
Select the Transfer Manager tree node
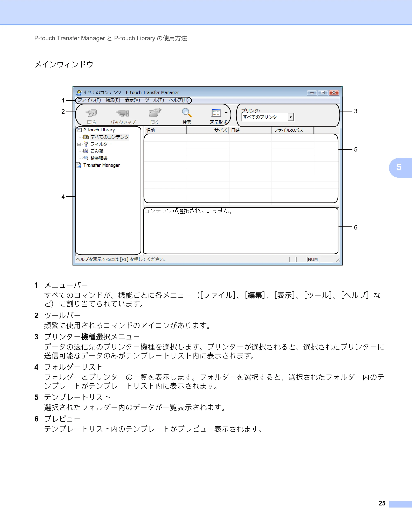pos(102,165)
